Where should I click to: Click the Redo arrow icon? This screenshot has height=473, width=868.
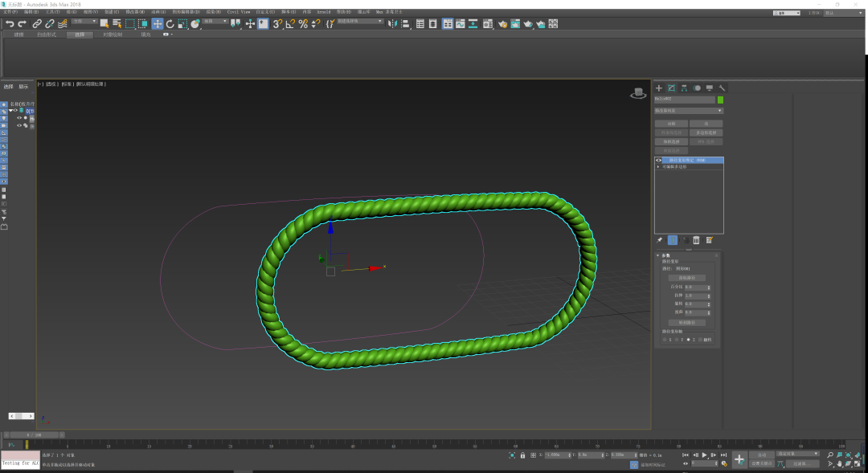[x=23, y=24]
